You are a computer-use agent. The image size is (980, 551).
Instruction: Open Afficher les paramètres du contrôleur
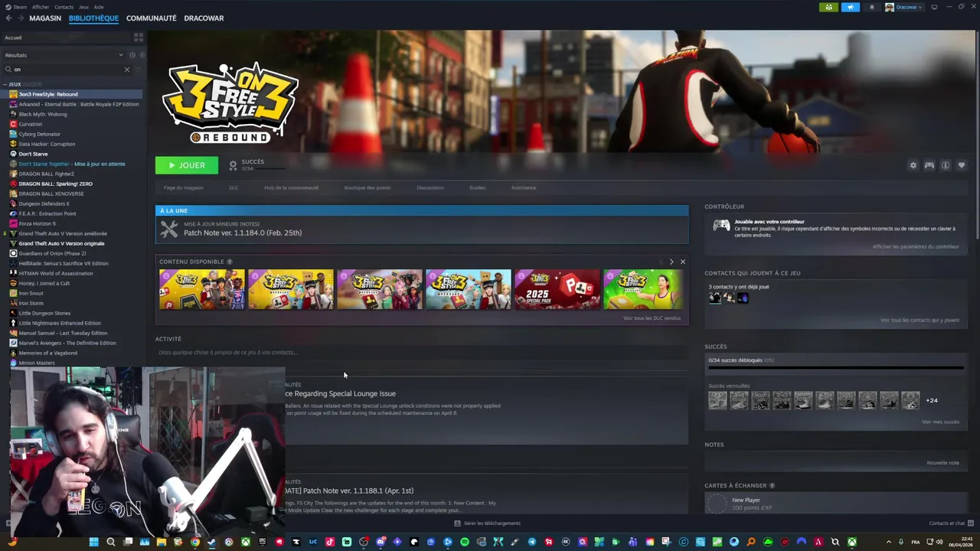tap(916, 246)
